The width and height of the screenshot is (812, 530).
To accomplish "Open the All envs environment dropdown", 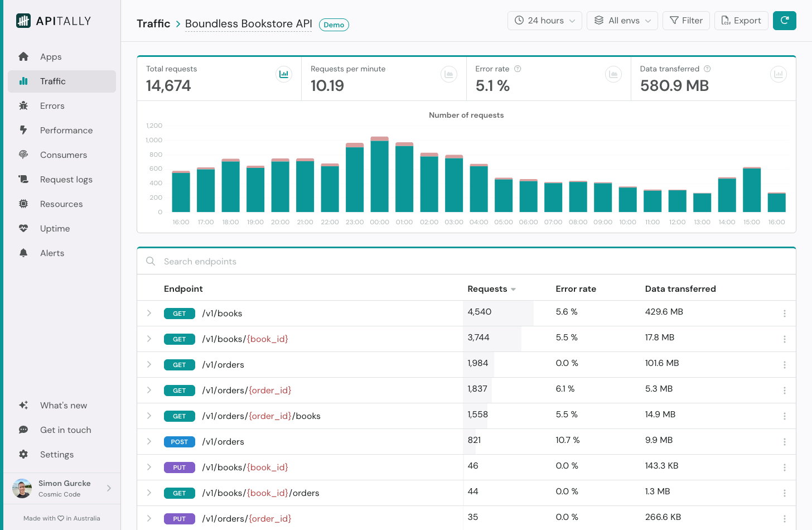I will tap(622, 20).
